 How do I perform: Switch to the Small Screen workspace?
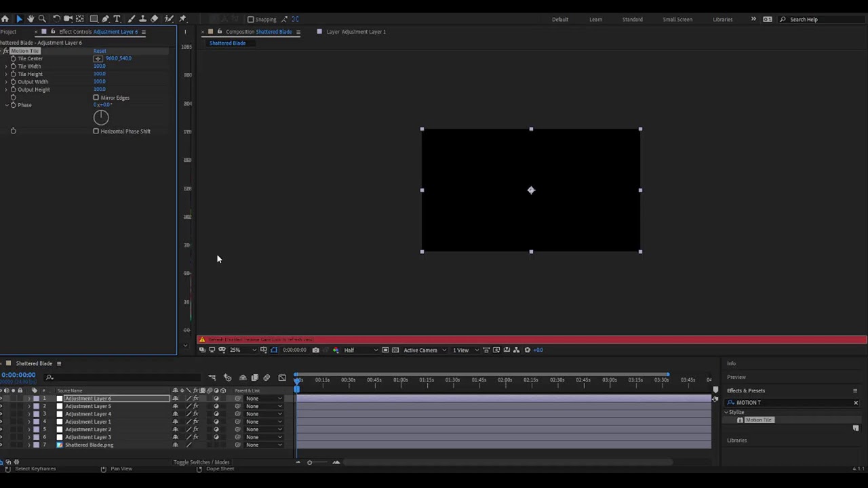(x=677, y=19)
